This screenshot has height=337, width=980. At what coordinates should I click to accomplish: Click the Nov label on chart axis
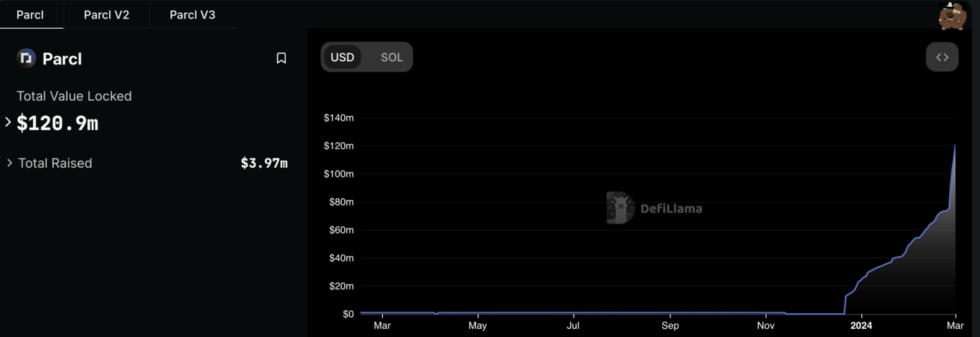766,326
